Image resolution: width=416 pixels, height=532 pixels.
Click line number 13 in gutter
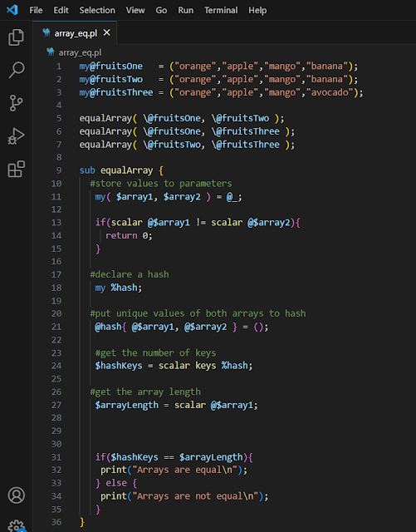click(x=56, y=223)
